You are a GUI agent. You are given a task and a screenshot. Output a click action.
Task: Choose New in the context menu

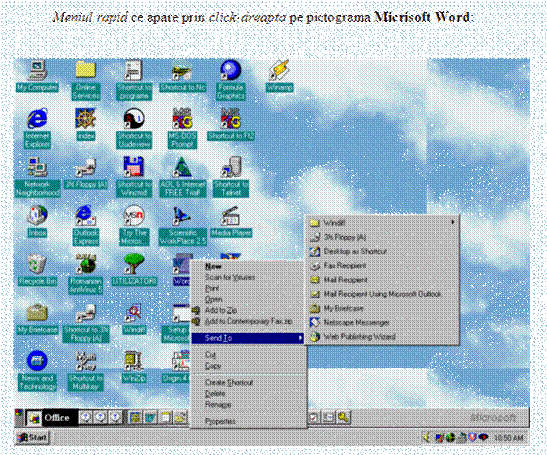248,267
